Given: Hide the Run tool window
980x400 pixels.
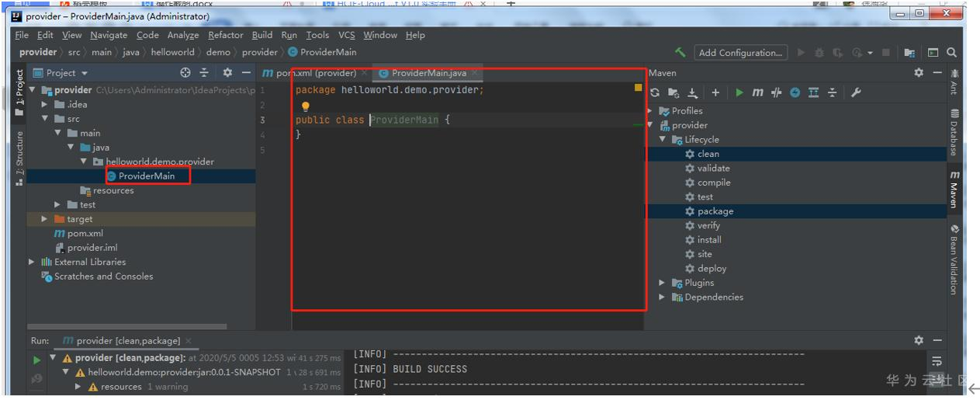Looking at the screenshot, I should [x=937, y=340].
